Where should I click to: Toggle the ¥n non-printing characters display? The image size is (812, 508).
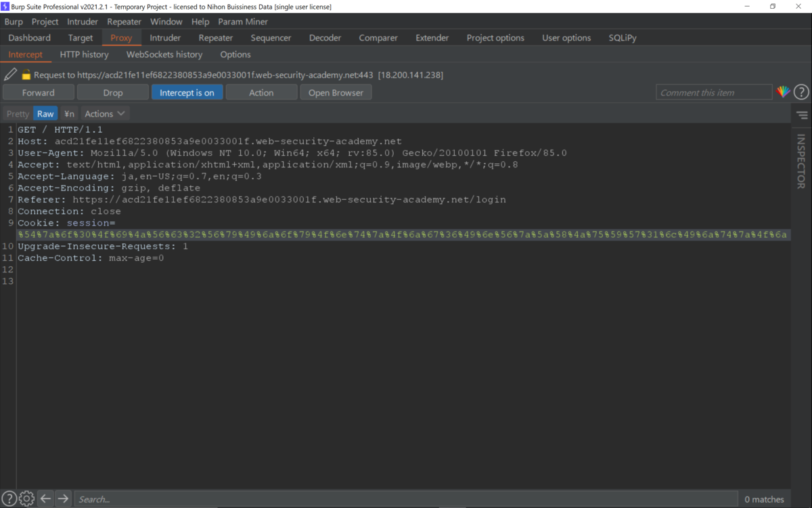(68, 113)
